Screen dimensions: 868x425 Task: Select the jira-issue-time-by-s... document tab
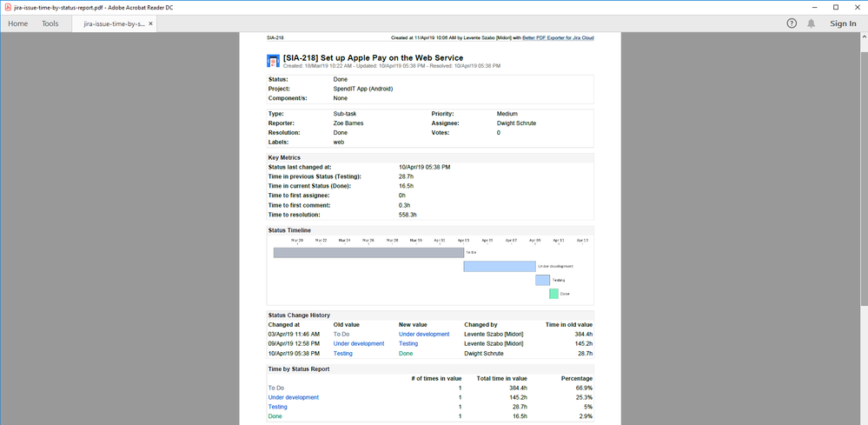pyautogui.click(x=114, y=23)
